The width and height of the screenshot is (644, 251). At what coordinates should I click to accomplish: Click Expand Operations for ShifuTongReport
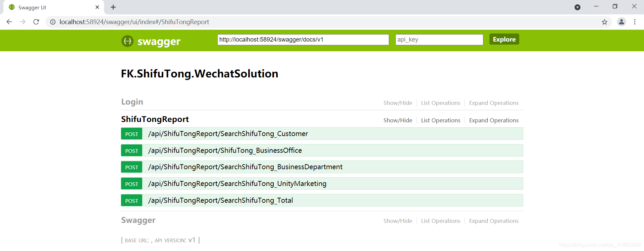pyautogui.click(x=494, y=120)
